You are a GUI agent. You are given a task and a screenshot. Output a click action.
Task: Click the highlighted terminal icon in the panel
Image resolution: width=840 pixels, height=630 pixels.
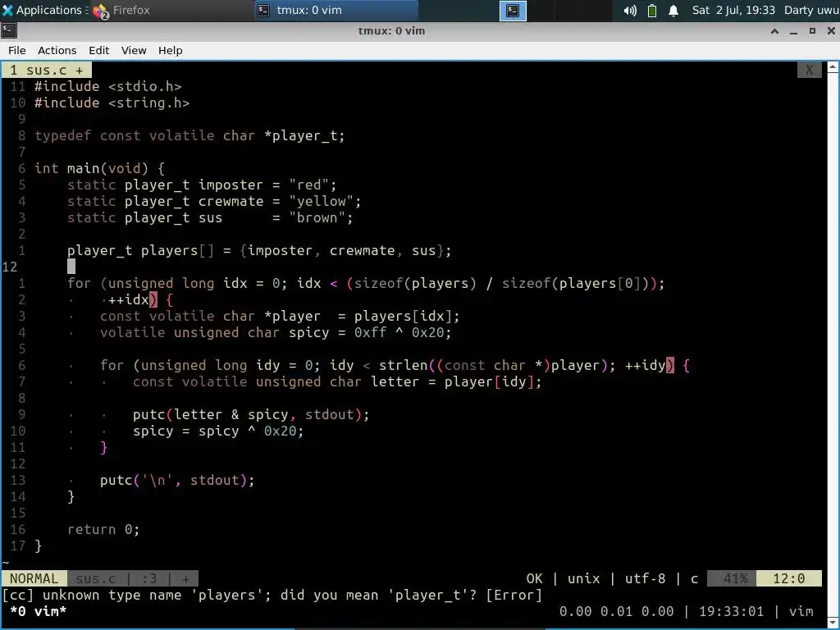coord(513,10)
